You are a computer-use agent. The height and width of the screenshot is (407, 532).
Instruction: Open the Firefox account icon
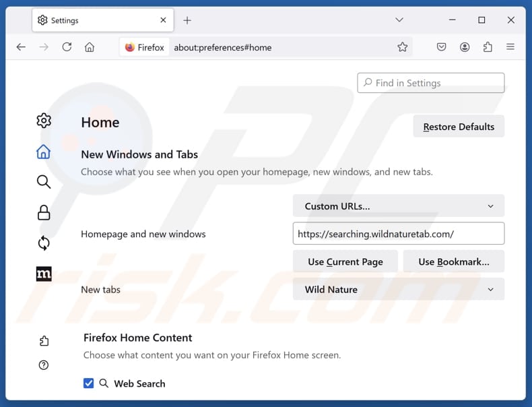pyautogui.click(x=465, y=47)
